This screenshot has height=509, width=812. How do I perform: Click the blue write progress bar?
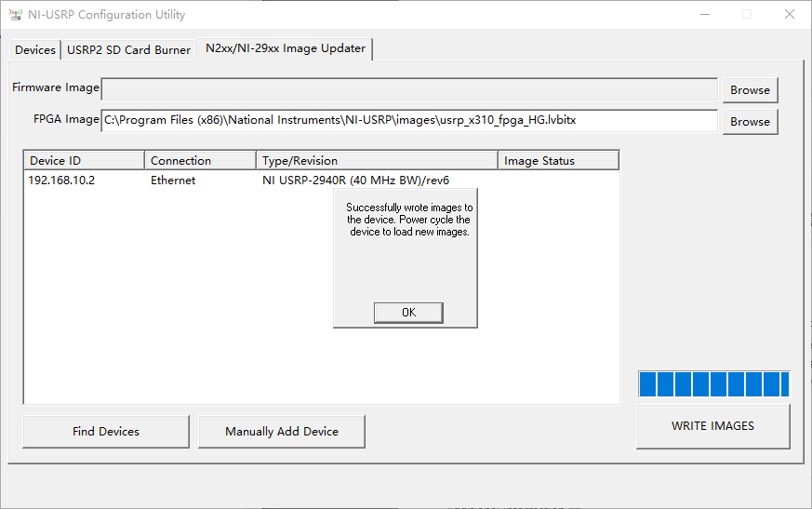click(x=714, y=384)
